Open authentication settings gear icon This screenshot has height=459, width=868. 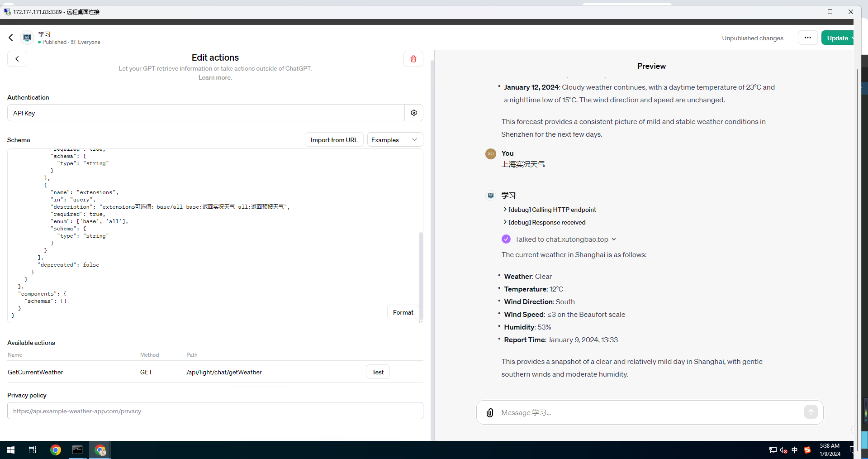coord(413,113)
